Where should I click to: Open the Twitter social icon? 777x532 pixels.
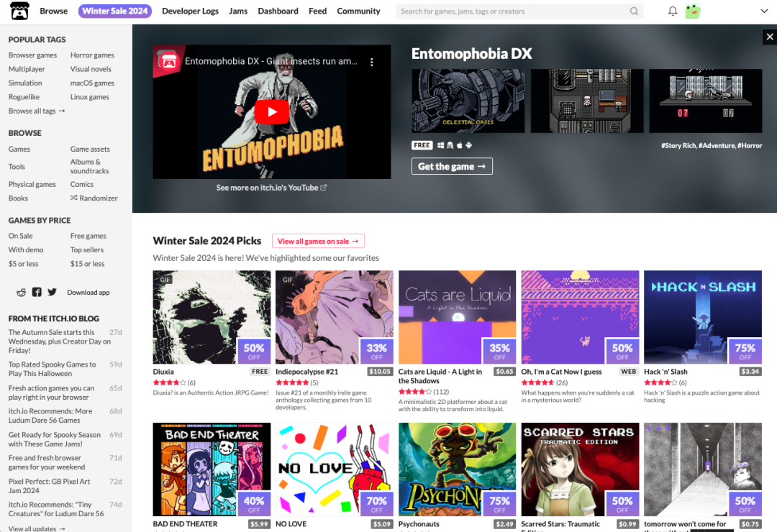pyautogui.click(x=52, y=293)
